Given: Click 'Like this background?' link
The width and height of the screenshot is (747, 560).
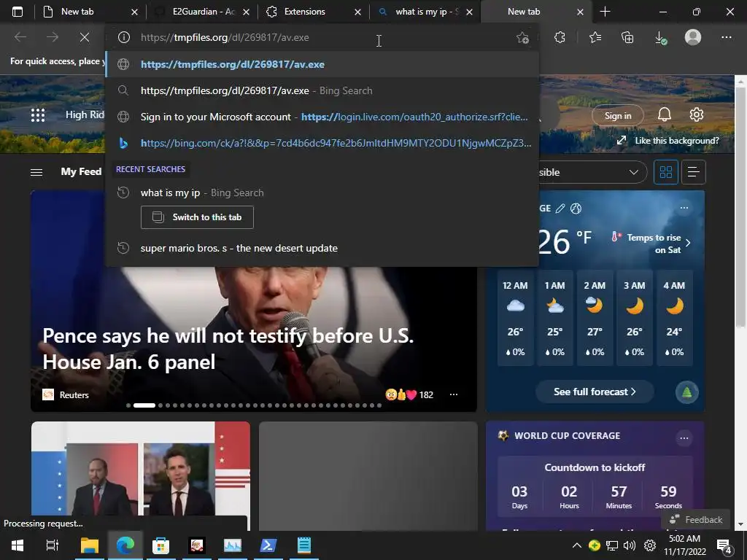Looking at the screenshot, I should (x=668, y=141).
